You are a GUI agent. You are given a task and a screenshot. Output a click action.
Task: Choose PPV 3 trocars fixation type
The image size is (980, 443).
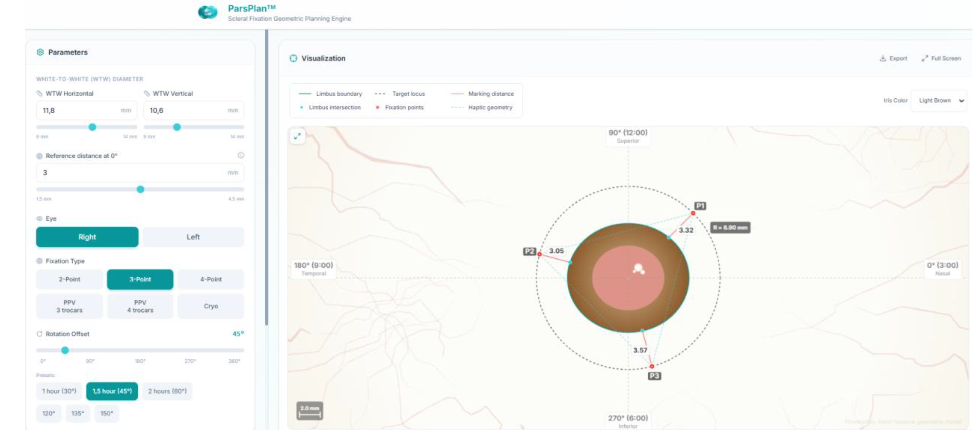[x=69, y=306]
